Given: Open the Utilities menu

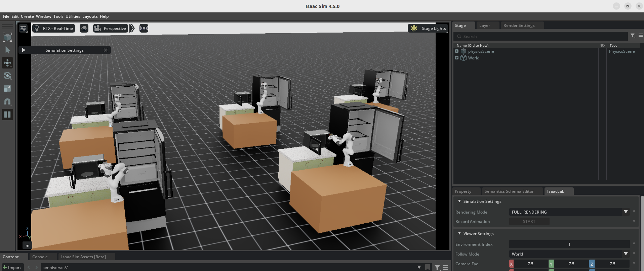Looking at the screenshot, I should [73, 16].
